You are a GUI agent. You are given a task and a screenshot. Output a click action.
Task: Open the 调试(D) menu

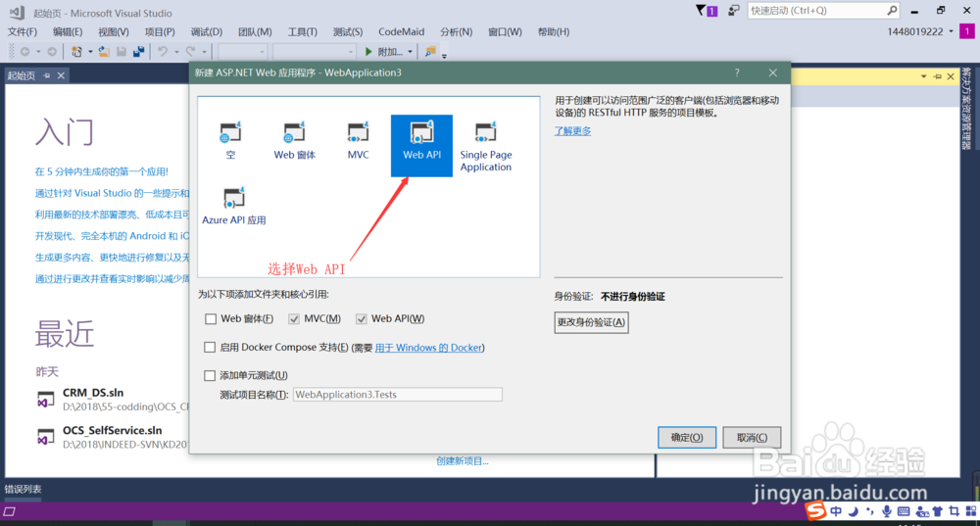(x=206, y=32)
